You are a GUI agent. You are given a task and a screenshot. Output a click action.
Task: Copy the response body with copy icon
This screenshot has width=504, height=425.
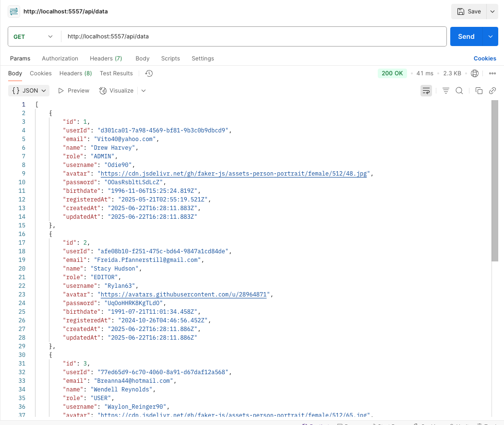tap(479, 91)
